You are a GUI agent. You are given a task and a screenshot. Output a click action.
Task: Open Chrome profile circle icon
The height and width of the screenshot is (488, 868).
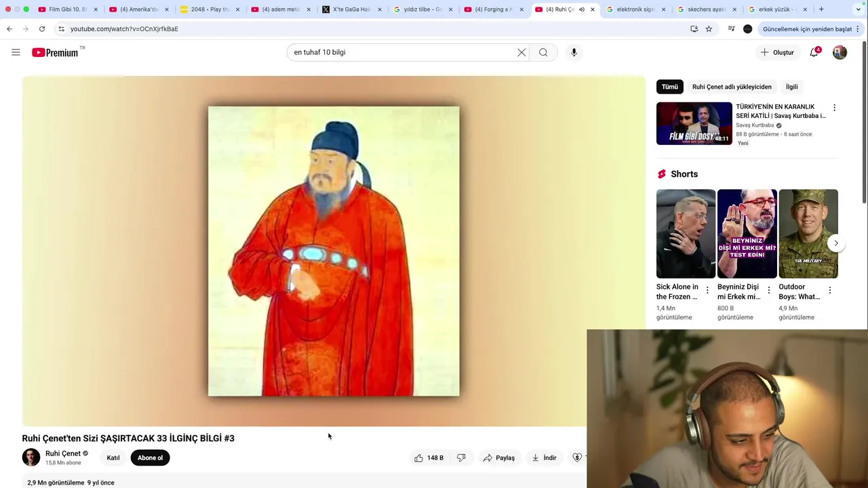[747, 28]
